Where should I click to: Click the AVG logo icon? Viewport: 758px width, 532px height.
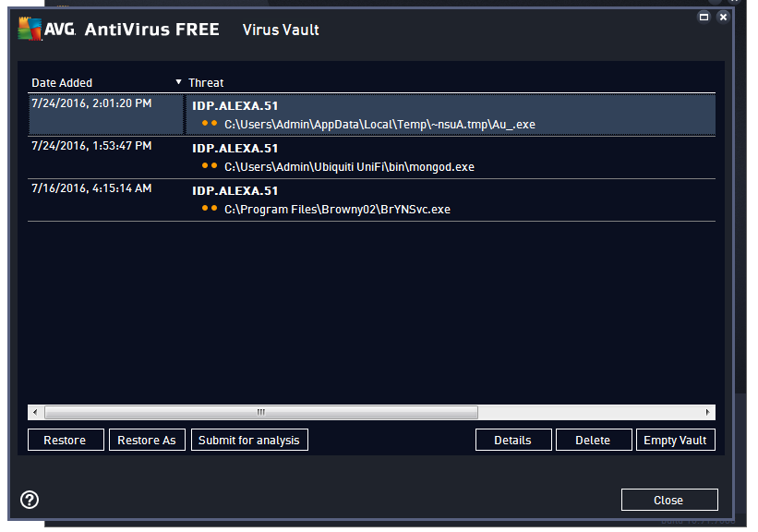30,30
